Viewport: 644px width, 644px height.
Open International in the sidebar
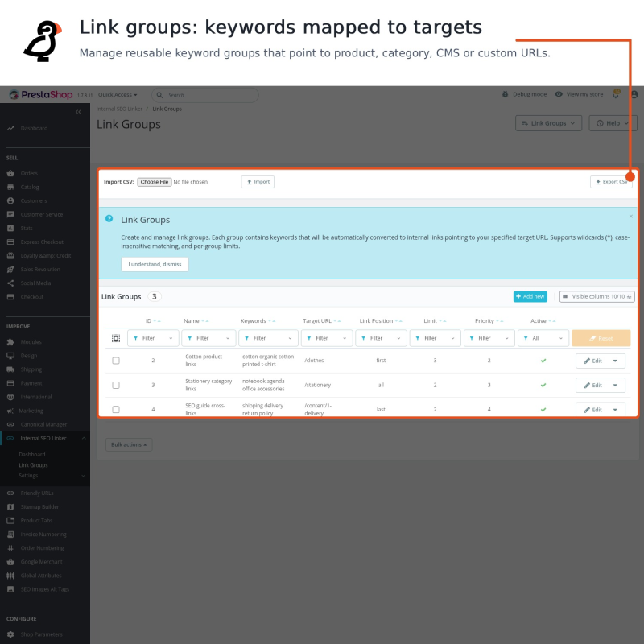click(36, 397)
